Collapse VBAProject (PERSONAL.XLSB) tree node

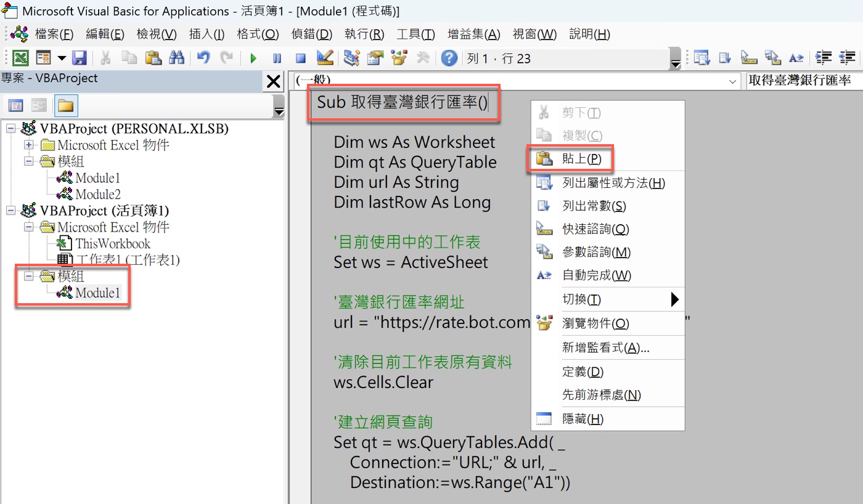pos(10,129)
